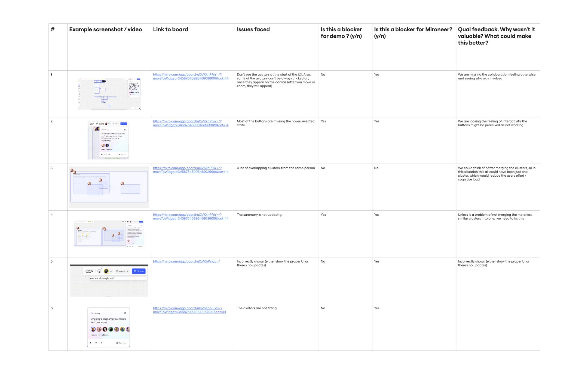Click the 'Link to board' column header
The width and height of the screenshot is (588, 368).
170,29
